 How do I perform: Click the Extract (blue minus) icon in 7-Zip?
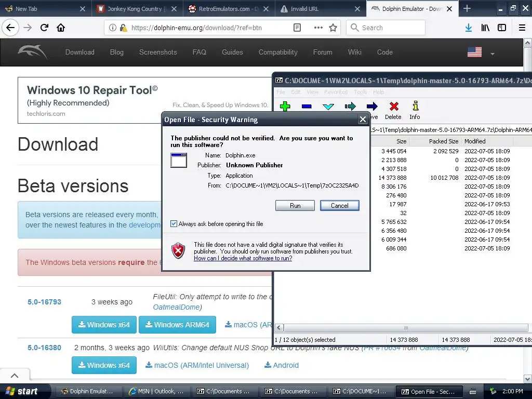tap(307, 106)
